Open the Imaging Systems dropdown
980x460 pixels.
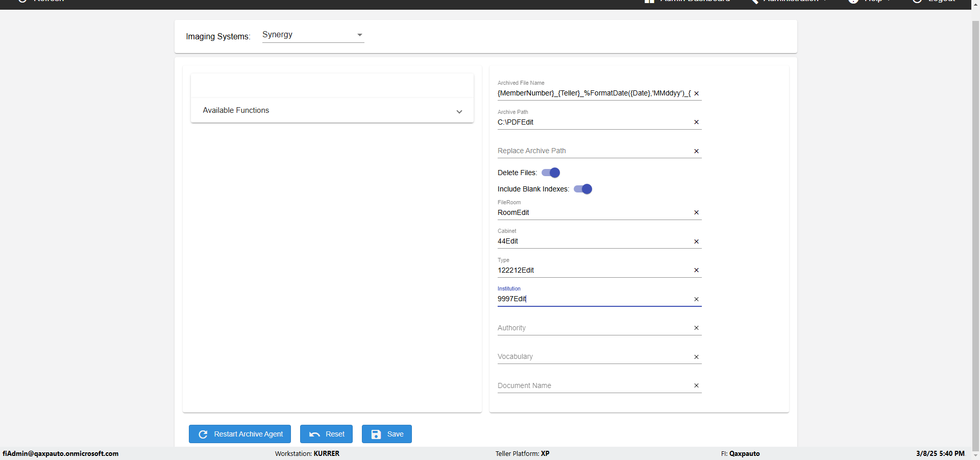(313, 35)
